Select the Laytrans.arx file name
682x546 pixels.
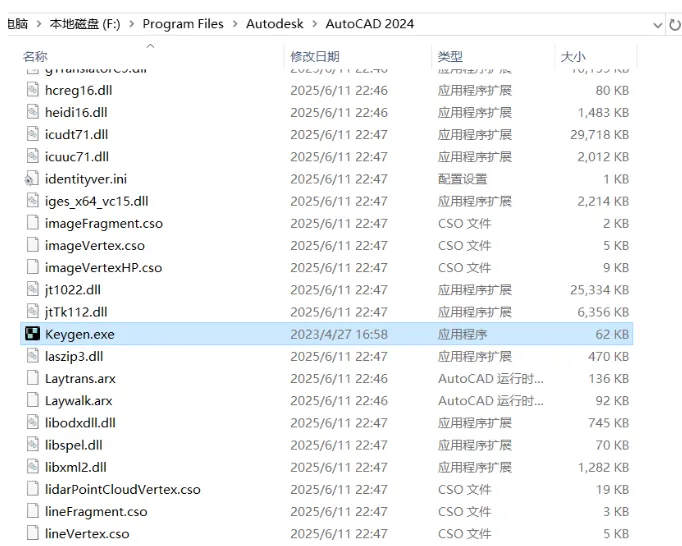click(x=80, y=379)
